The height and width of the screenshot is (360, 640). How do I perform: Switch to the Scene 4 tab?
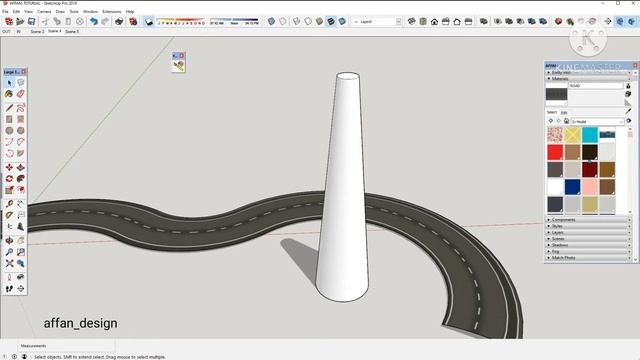pos(55,31)
